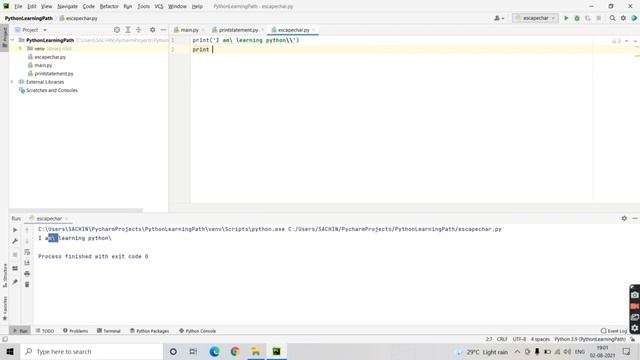Viewport: 640px width, 360px height.
Task: Run the escapechar configuration from toolbar
Action: [566, 18]
